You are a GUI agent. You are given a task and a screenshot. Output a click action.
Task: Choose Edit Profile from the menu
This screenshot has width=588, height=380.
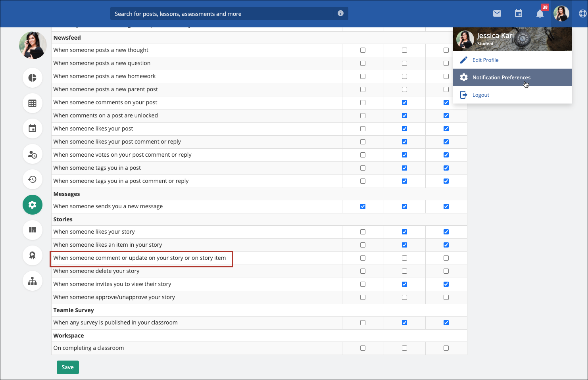(x=485, y=60)
